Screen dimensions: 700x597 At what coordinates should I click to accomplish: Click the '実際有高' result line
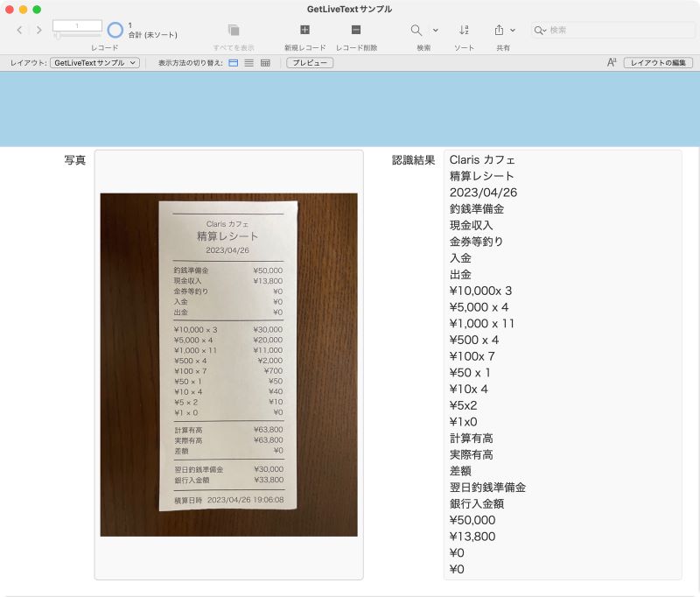point(471,454)
